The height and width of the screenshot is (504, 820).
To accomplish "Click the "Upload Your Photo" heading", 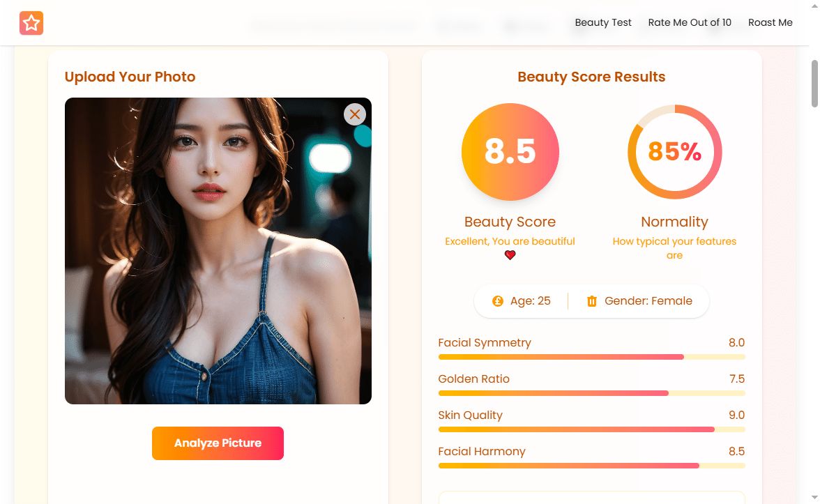I will click(130, 77).
